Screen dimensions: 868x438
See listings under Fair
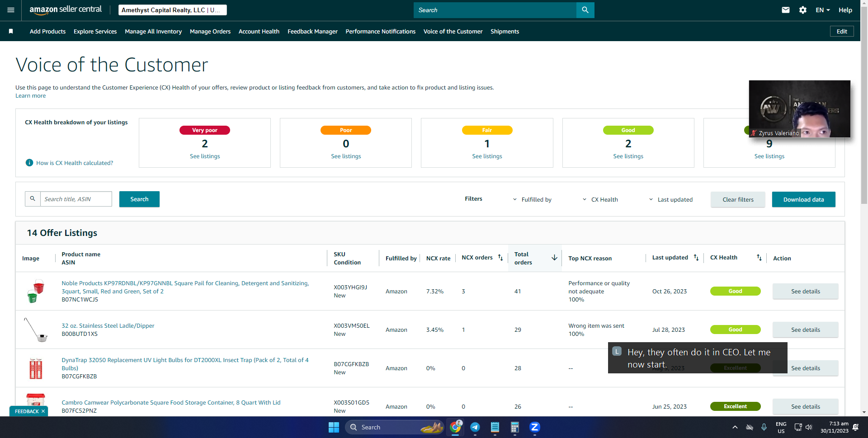(487, 156)
